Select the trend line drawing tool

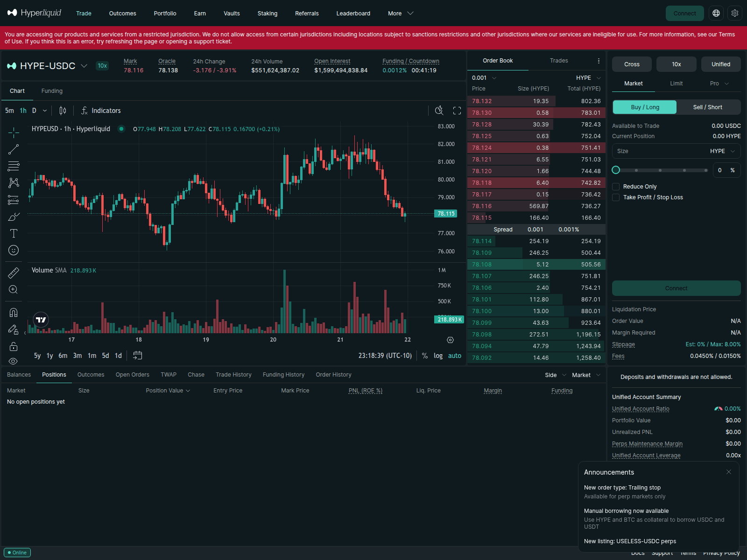tap(14, 149)
